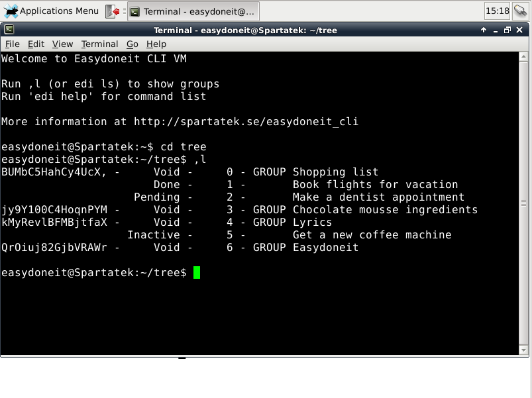532x398 pixels.
Task: Click the ID QrOiuj82GjbVRAWr
Action: tap(54, 247)
